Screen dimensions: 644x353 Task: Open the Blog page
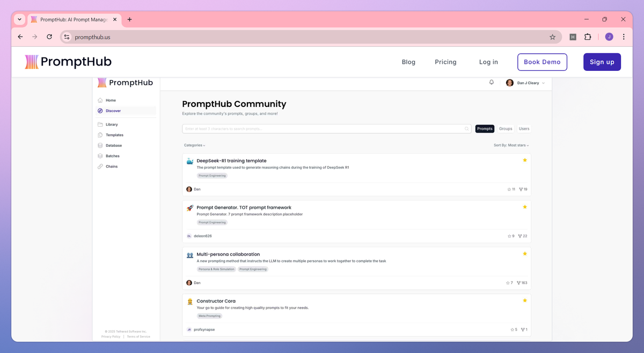pos(408,62)
